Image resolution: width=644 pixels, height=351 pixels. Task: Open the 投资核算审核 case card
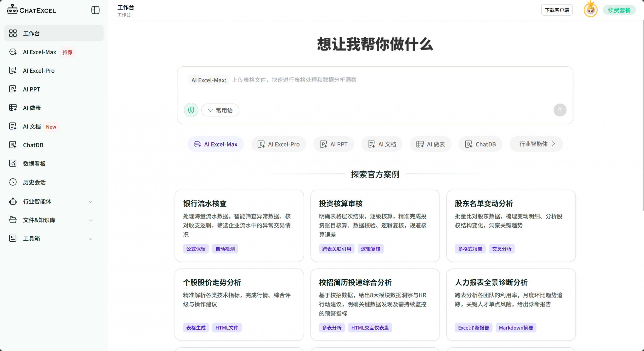375,226
